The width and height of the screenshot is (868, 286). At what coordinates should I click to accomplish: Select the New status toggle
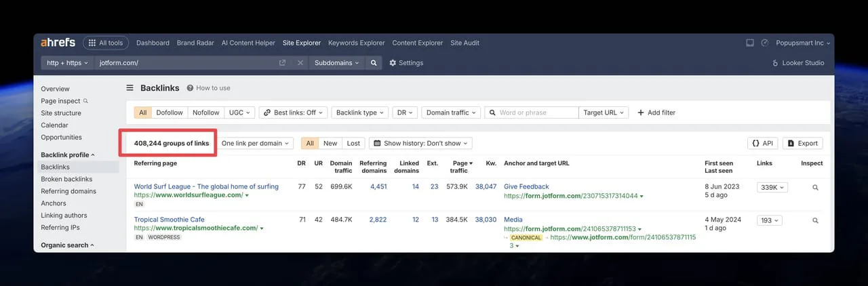pos(330,143)
